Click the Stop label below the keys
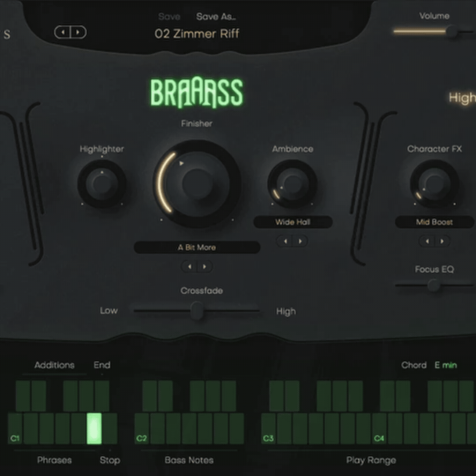Screen dimensions: 476x476 point(110,460)
